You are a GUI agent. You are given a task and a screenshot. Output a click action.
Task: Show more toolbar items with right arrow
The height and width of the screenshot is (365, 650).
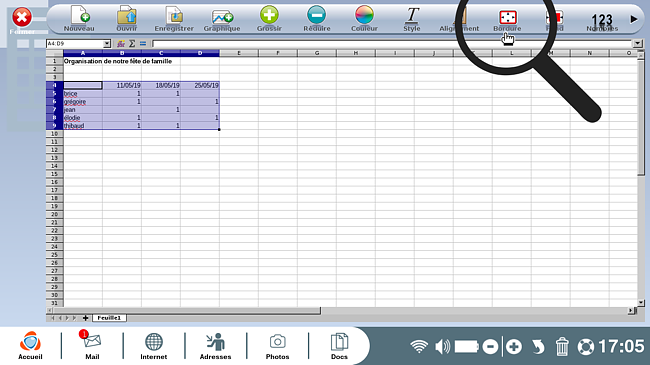pos(634,19)
